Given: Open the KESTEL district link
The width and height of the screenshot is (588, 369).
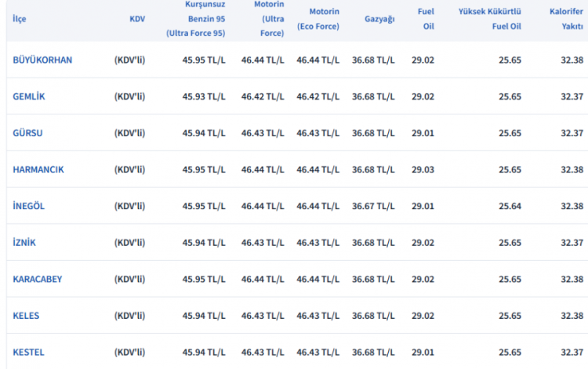Looking at the screenshot, I should (28, 353).
